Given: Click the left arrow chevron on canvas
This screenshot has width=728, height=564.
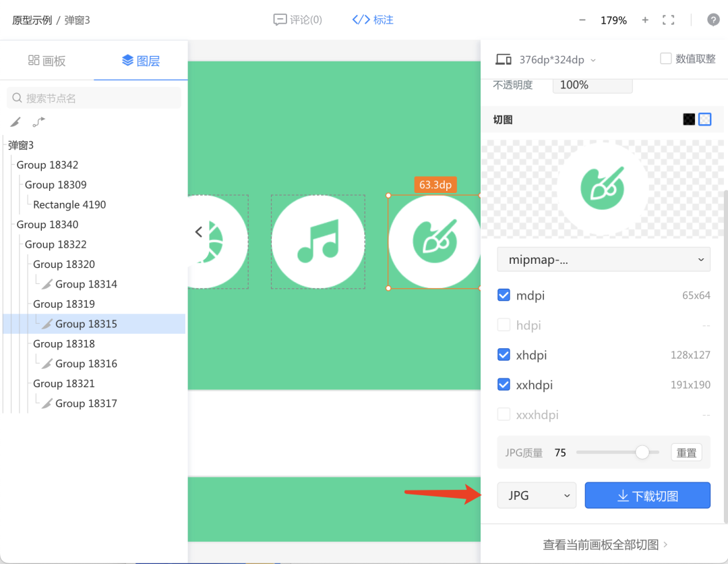Looking at the screenshot, I should 198,232.
